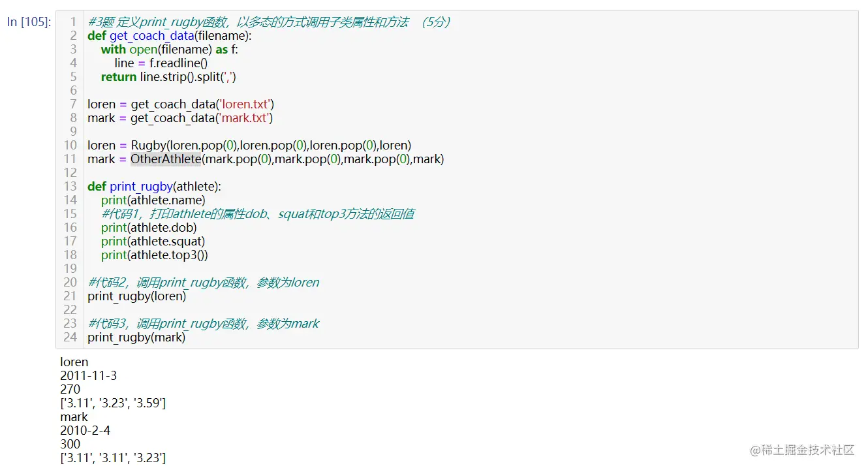Click output value '270'
Viewport: 868px width, 470px height.
coord(70,389)
